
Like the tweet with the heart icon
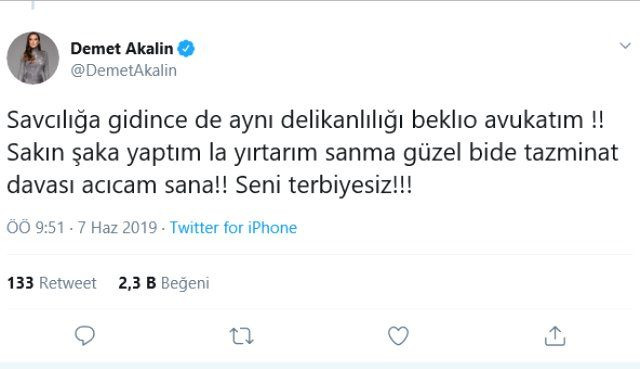pos(398,336)
